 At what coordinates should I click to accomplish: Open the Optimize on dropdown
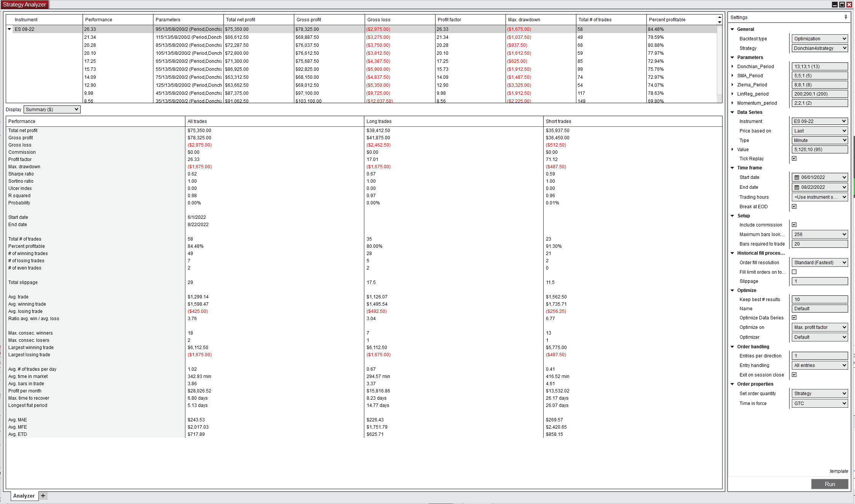tap(820, 327)
